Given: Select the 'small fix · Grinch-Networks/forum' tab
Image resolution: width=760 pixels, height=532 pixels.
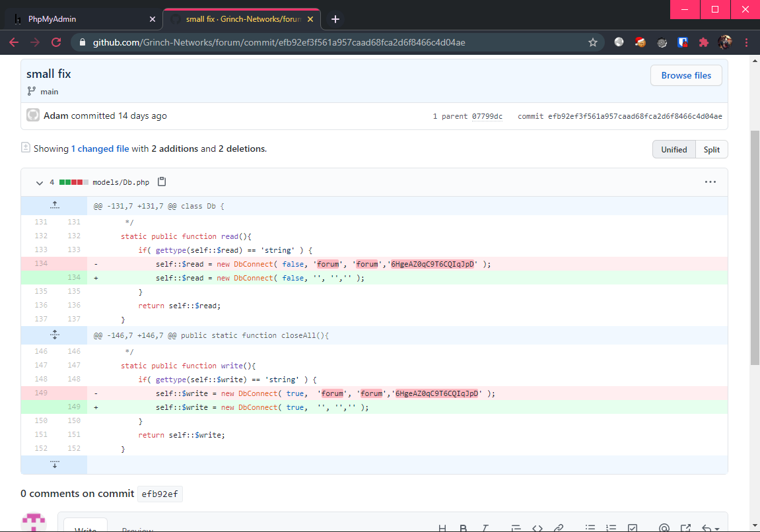Looking at the screenshot, I should tap(241, 19).
